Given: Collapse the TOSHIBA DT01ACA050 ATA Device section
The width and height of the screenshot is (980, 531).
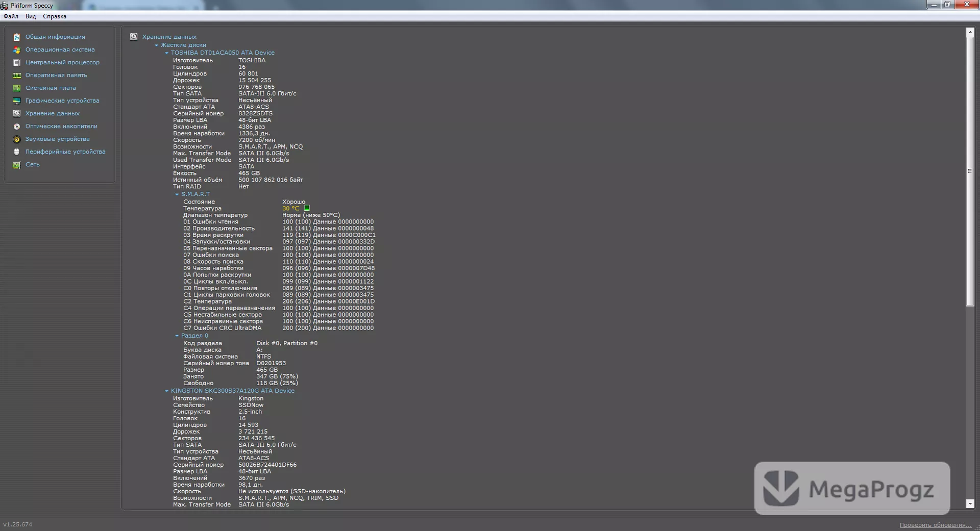Looking at the screenshot, I should point(166,53).
